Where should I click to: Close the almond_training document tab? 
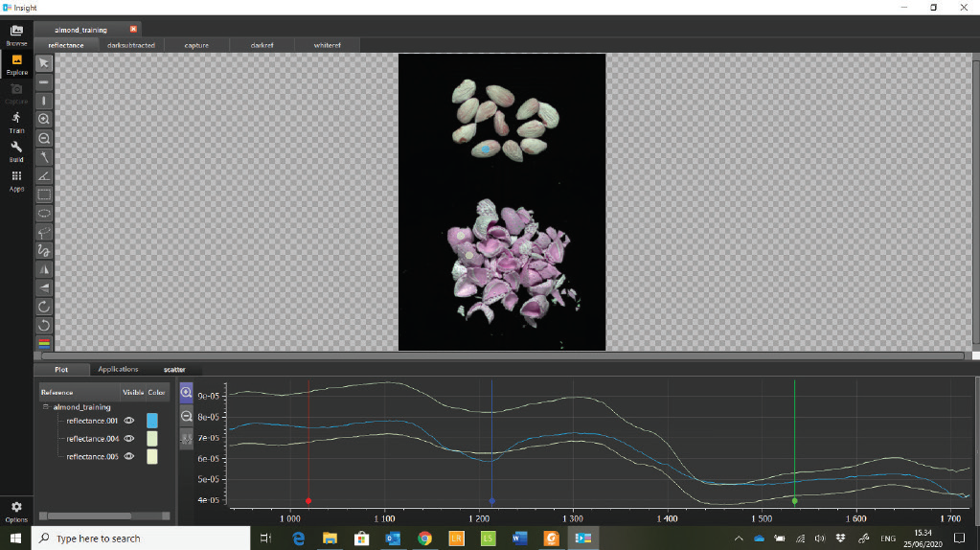pyautogui.click(x=133, y=30)
